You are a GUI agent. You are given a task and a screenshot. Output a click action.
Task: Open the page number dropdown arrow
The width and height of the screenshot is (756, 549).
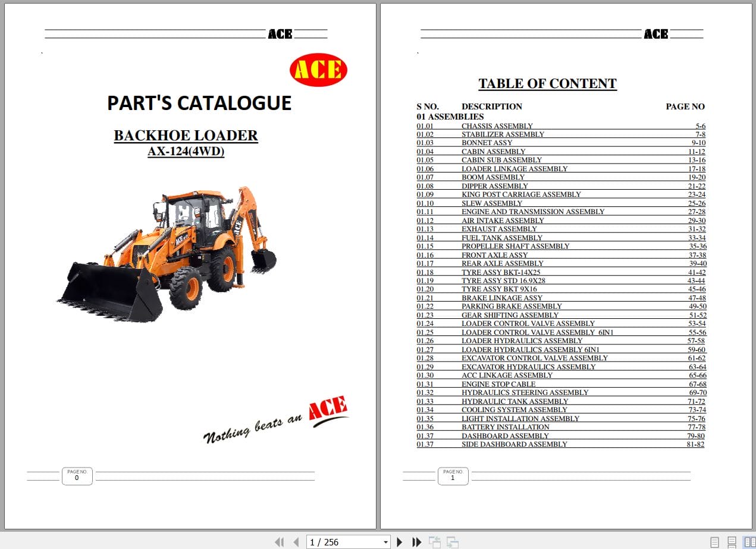tap(385, 542)
